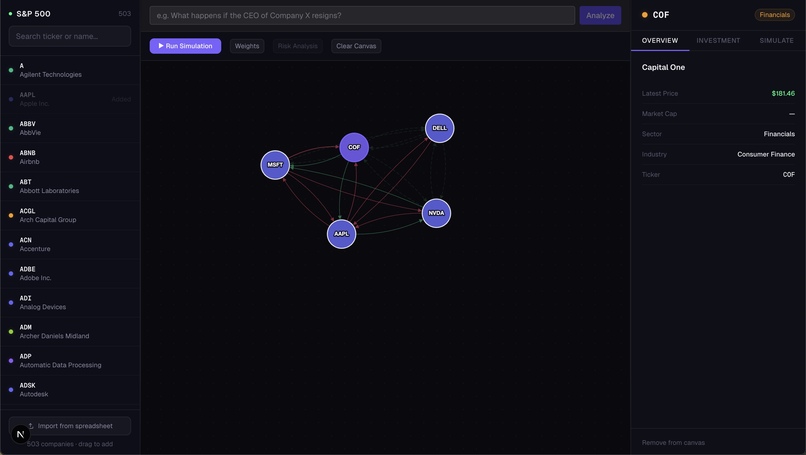This screenshot has height=455, width=806.
Task: Select the COF node on canvas
Action: click(354, 147)
